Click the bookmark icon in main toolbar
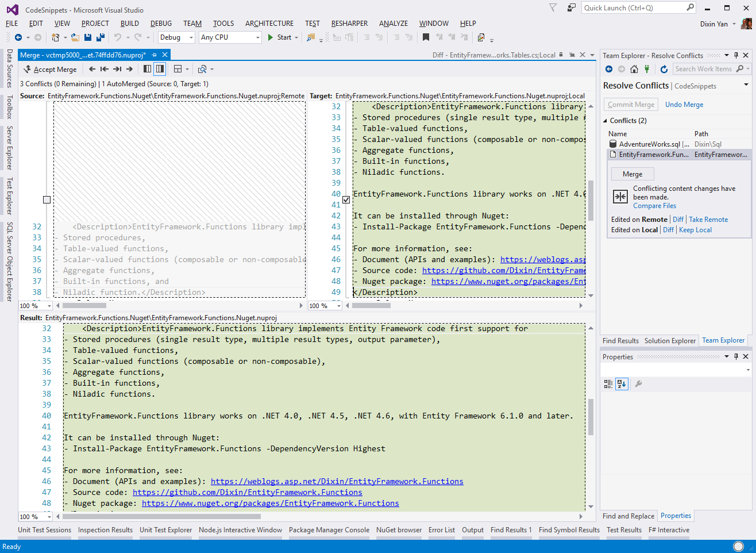Image resolution: width=756 pixels, height=553 pixels. tap(426, 37)
